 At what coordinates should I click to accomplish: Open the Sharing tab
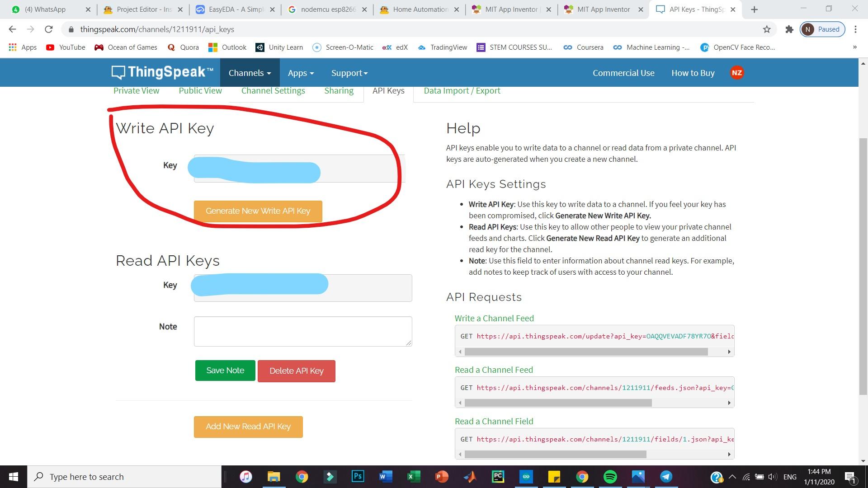pyautogui.click(x=339, y=91)
